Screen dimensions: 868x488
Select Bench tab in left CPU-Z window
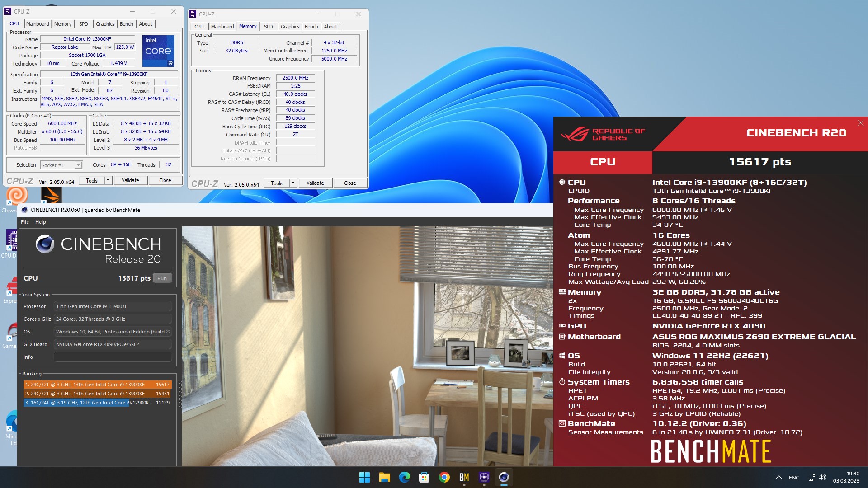click(127, 24)
